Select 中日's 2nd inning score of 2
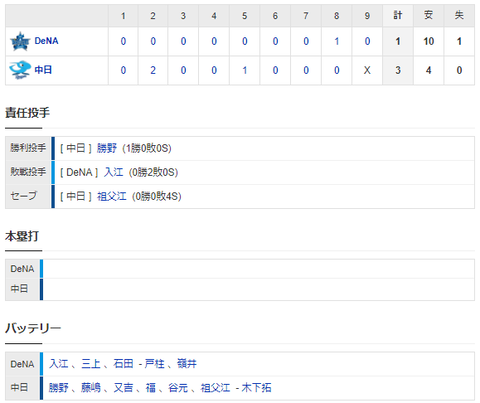This screenshot has height=403, width=480. click(153, 70)
